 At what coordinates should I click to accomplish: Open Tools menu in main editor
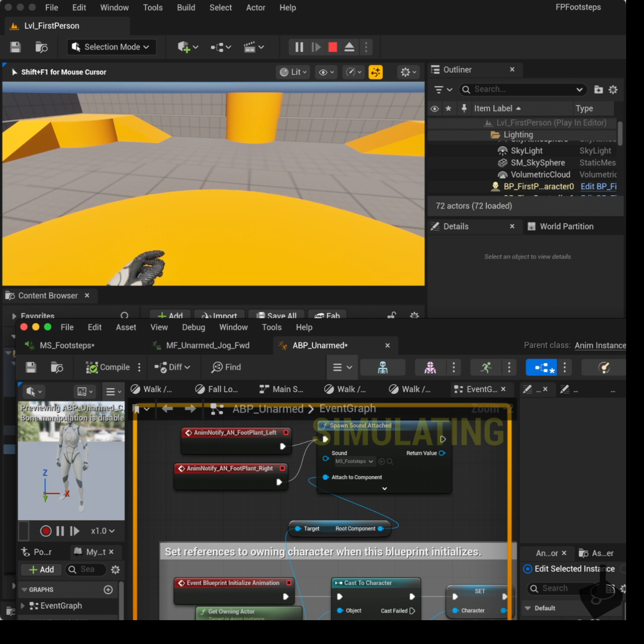[153, 7]
